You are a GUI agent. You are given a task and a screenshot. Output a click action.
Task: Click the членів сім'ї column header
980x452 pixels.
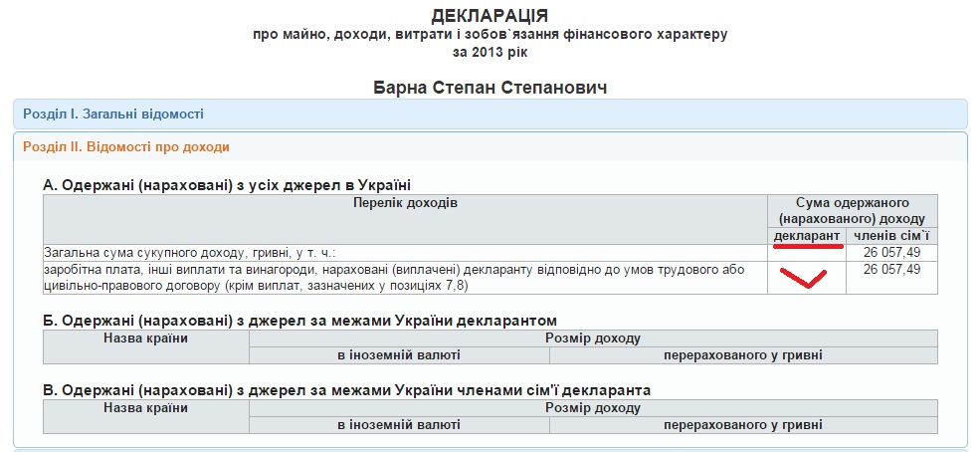point(891,236)
